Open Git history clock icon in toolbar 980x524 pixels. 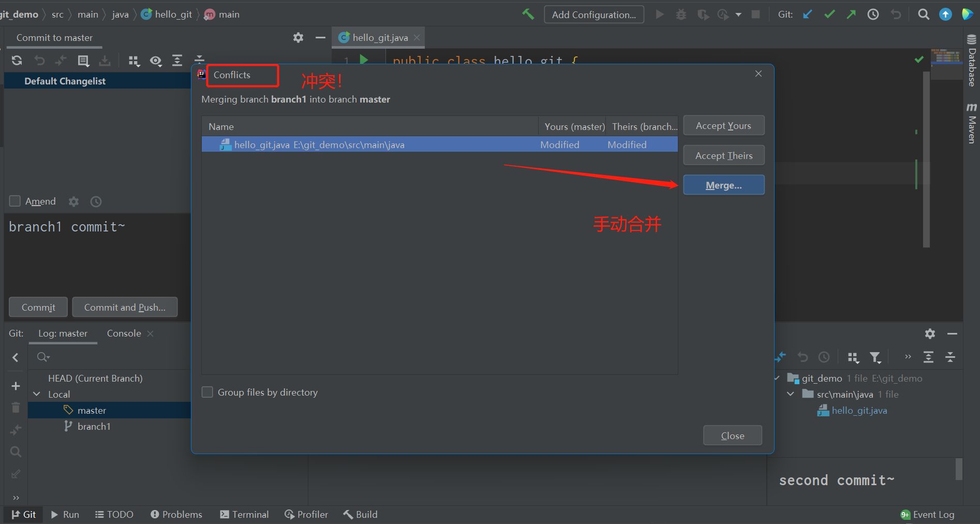point(873,14)
